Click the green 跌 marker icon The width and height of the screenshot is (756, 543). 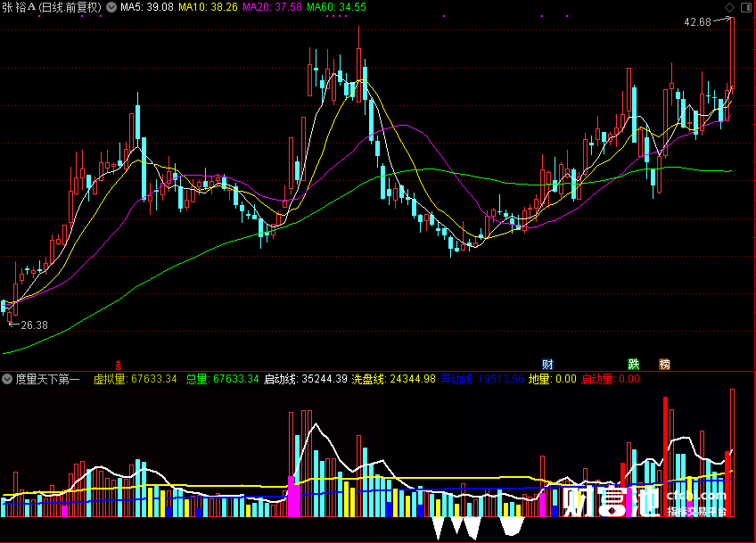[x=633, y=364]
